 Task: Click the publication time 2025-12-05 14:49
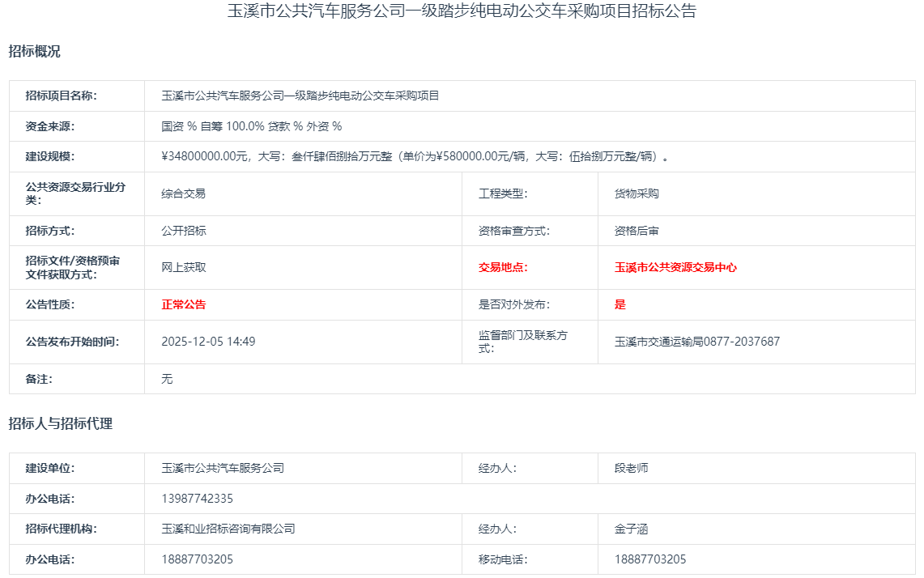point(208,342)
